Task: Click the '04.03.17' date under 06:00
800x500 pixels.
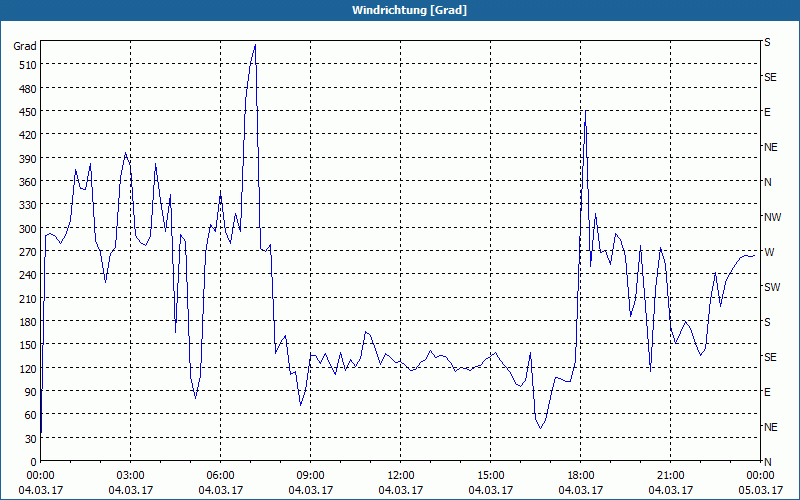Action: click(220, 490)
